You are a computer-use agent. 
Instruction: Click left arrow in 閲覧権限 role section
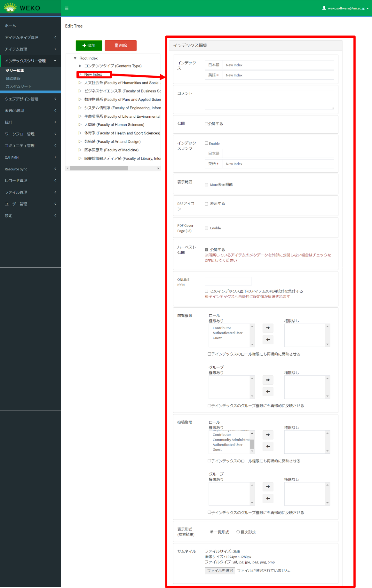click(268, 340)
